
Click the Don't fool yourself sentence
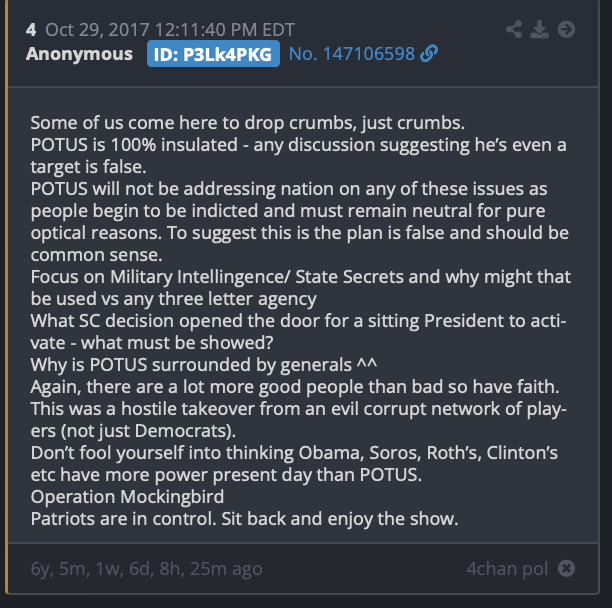(x=294, y=464)
